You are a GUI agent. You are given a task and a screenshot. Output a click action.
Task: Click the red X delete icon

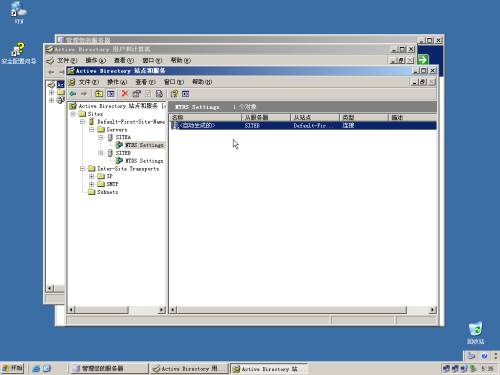coord(125,94)
